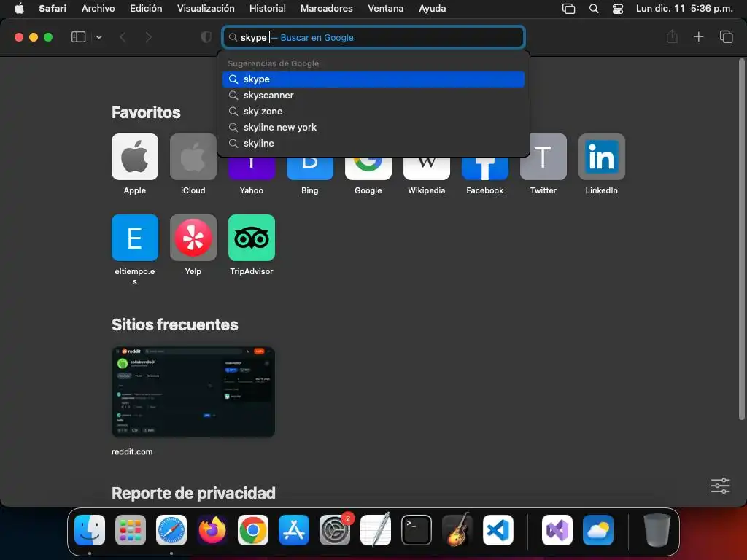Open the reddit.com frequent site thumbnail
This screenshot has width=747, height=560.
[193, 392]
